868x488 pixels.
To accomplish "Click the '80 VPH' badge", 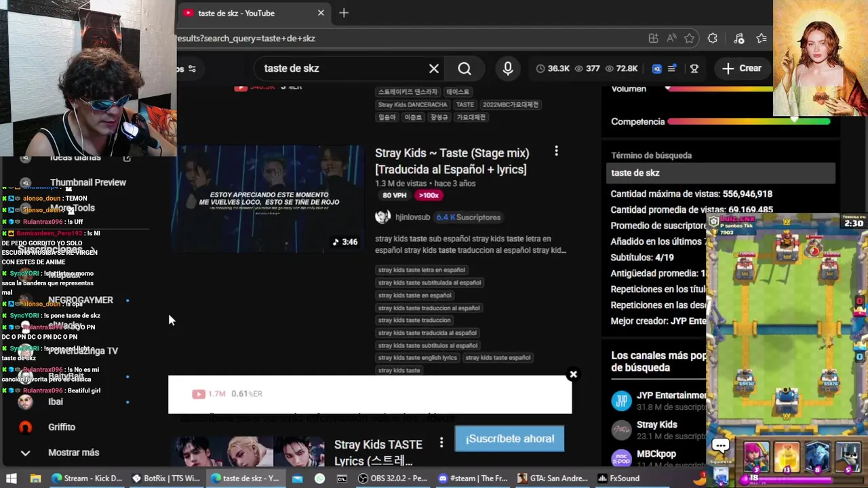I will tap(394, 195).
